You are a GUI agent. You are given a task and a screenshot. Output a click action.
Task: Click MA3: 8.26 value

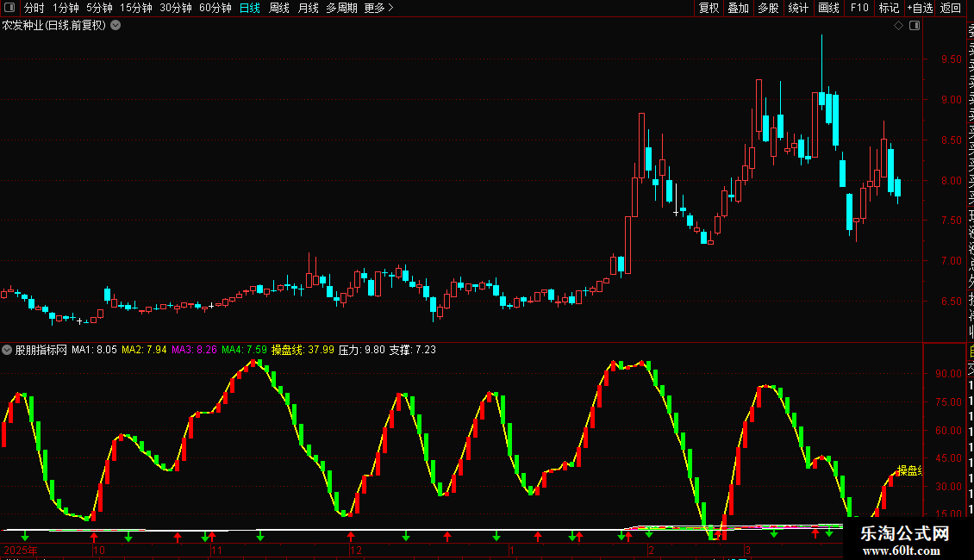point(195,350)
